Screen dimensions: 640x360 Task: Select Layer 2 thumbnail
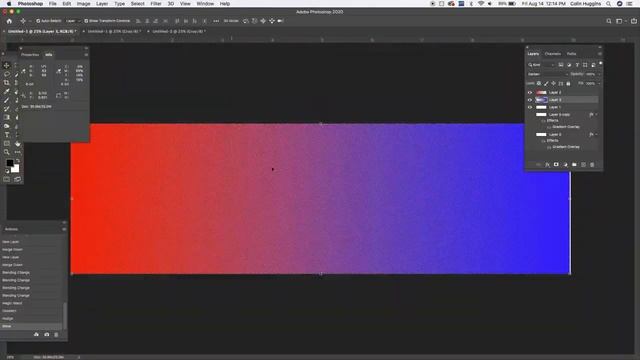click(541, 93)
